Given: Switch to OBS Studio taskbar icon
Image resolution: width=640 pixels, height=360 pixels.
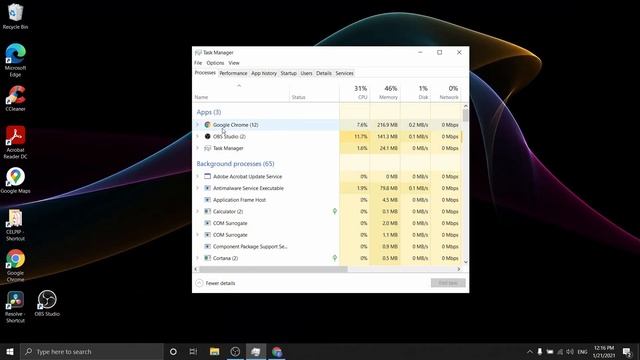Looking at the screenshot, I should pyautogui.click(x=235, y=351).
